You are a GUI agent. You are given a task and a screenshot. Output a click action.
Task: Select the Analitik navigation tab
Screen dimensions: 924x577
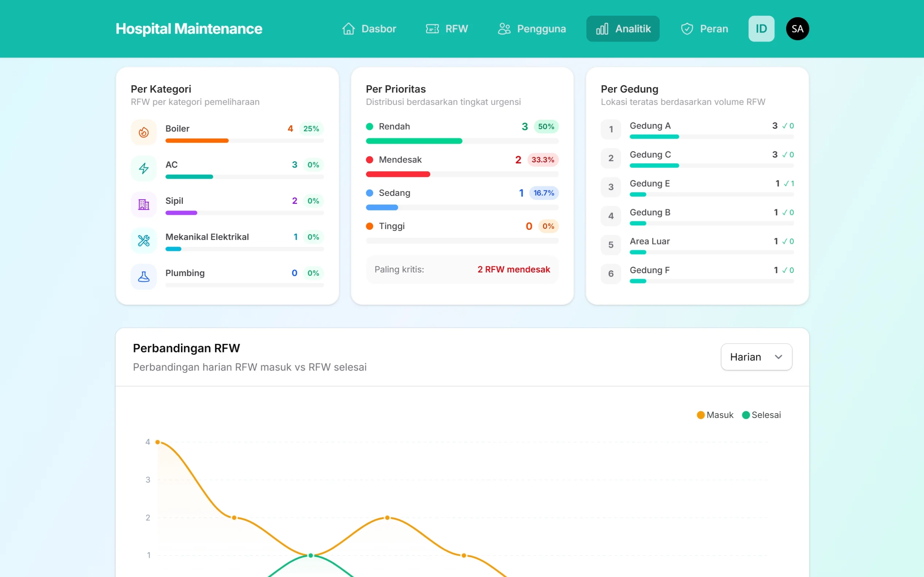pyautogui.click(x=623, y=28)
